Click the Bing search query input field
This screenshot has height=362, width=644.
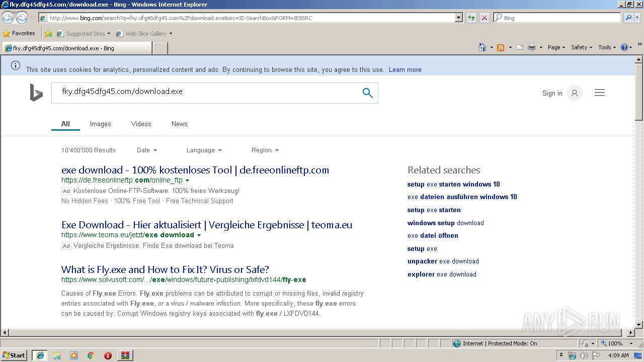pos(206,92)
